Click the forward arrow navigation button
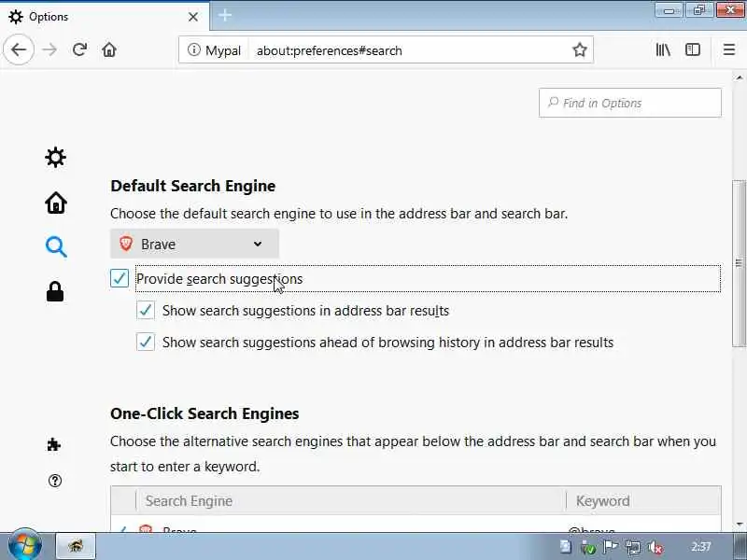This screenshot has width=747, height=560. point(49,49)
